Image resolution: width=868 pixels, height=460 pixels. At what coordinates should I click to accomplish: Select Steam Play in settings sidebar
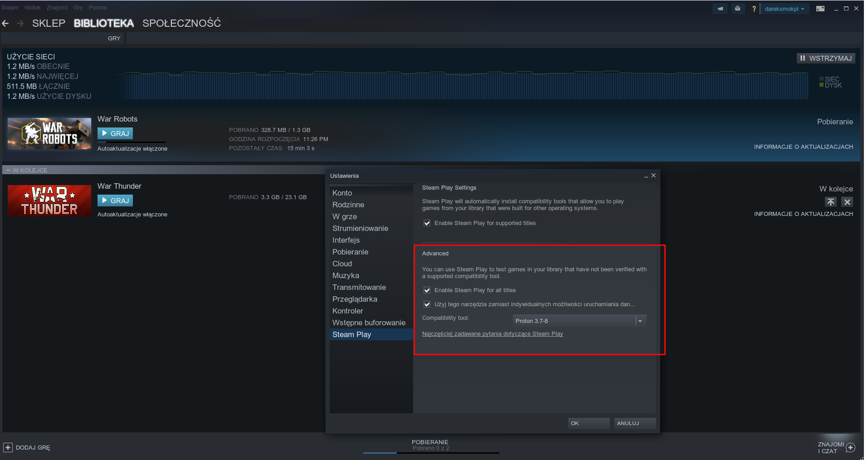[x=371, y=334]
